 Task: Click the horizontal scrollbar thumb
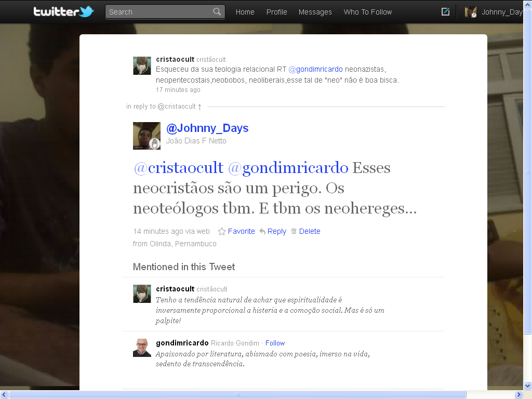tap(237, 395)
